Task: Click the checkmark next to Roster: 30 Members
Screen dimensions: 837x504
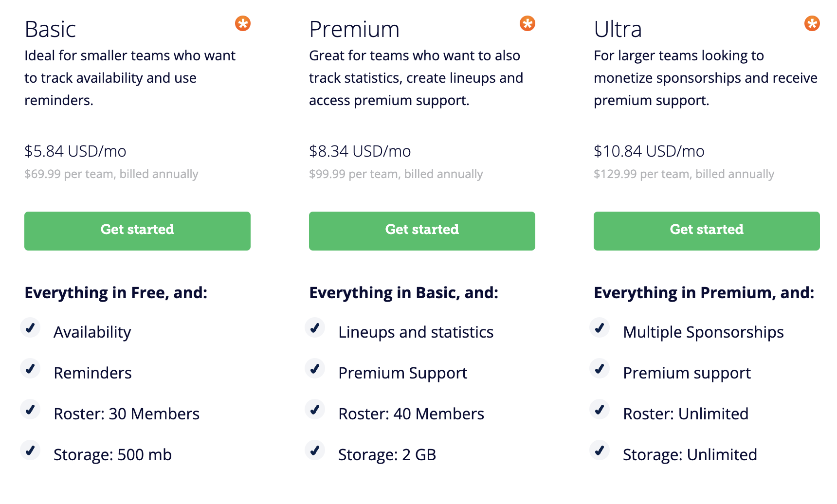Action: coord(30,409)
